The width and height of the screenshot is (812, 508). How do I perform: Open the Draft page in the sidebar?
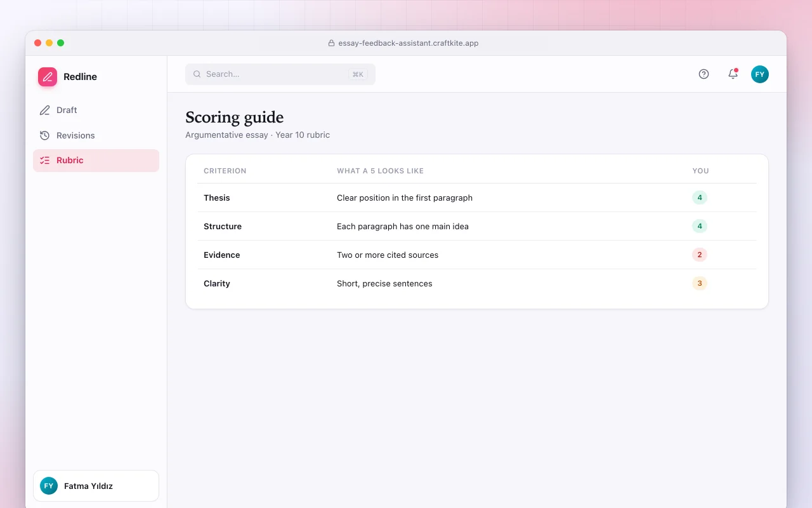(96, 110)
